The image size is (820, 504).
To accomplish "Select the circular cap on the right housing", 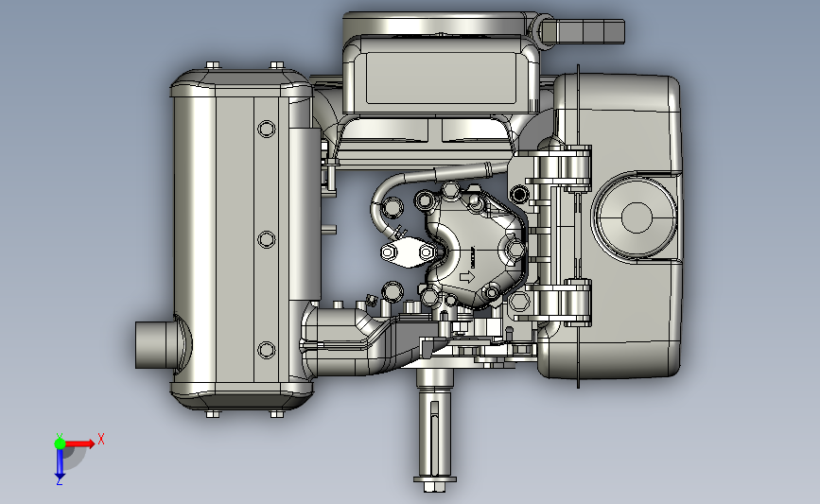I will point(636,217).
